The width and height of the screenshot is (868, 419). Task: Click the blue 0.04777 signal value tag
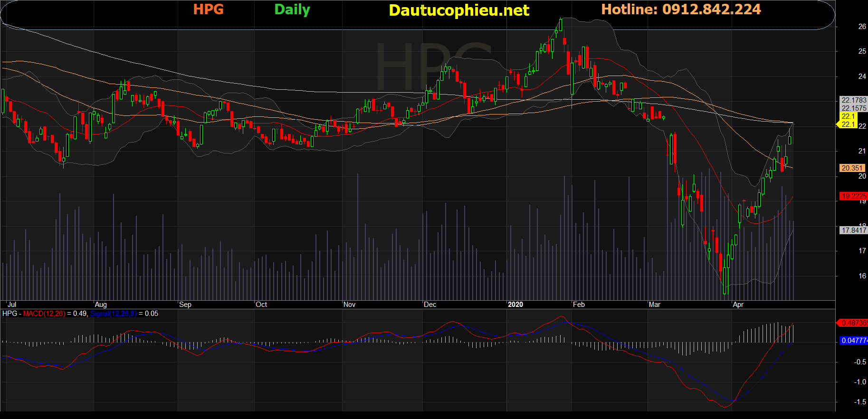click(854, 341)
